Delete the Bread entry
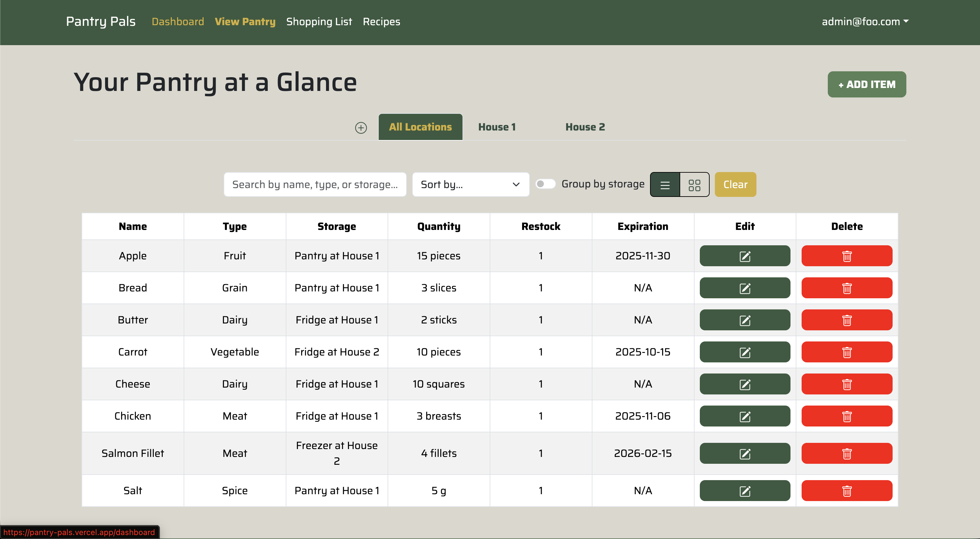The height and width of the screenshot is (539, 980). click(x=846, y=288)
